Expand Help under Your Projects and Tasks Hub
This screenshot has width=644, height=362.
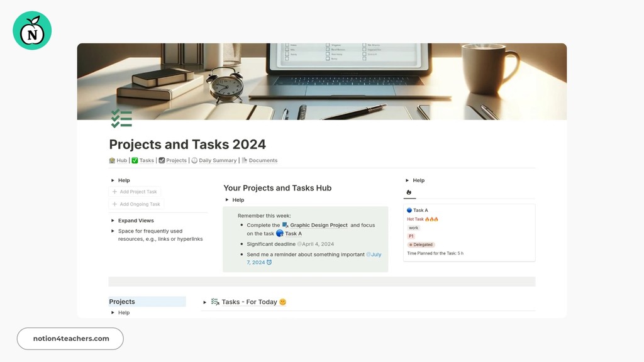227,199
